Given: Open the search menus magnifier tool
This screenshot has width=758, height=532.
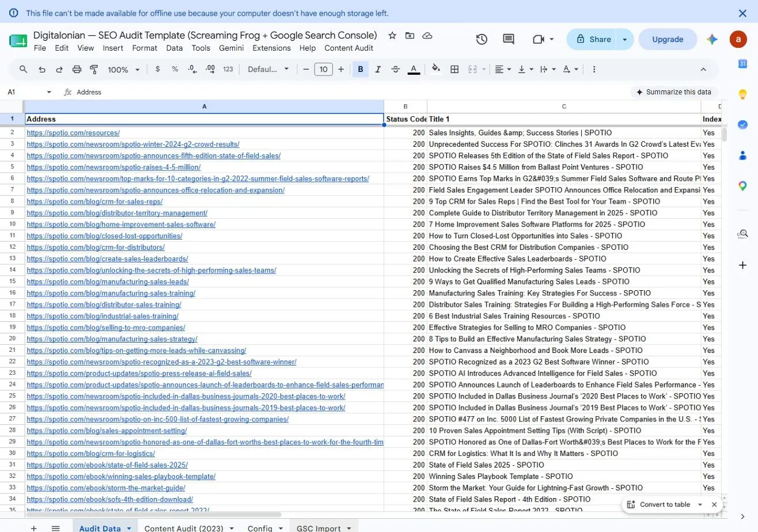Looking at the screenshot, I should pos(24,69).
